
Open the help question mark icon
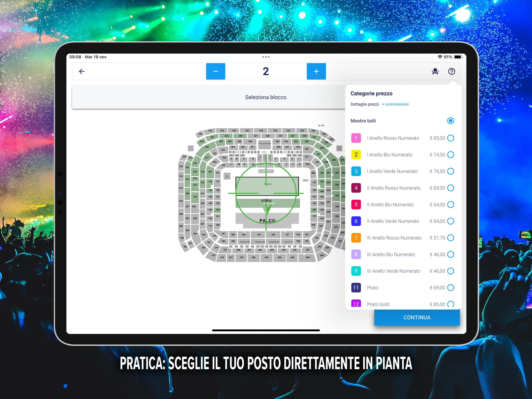(451, 71)
